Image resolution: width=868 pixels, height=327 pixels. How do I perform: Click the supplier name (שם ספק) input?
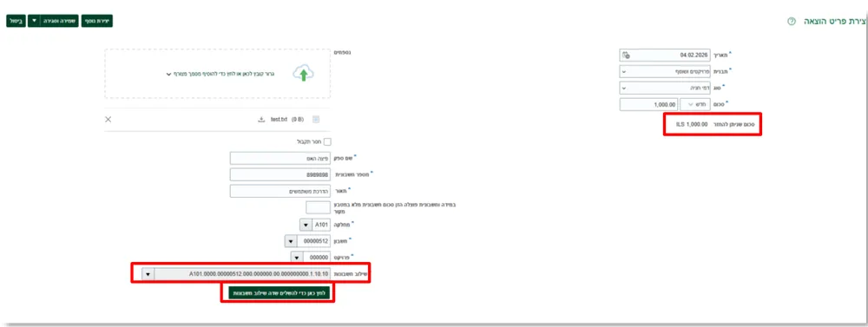(x=280, y=158)
